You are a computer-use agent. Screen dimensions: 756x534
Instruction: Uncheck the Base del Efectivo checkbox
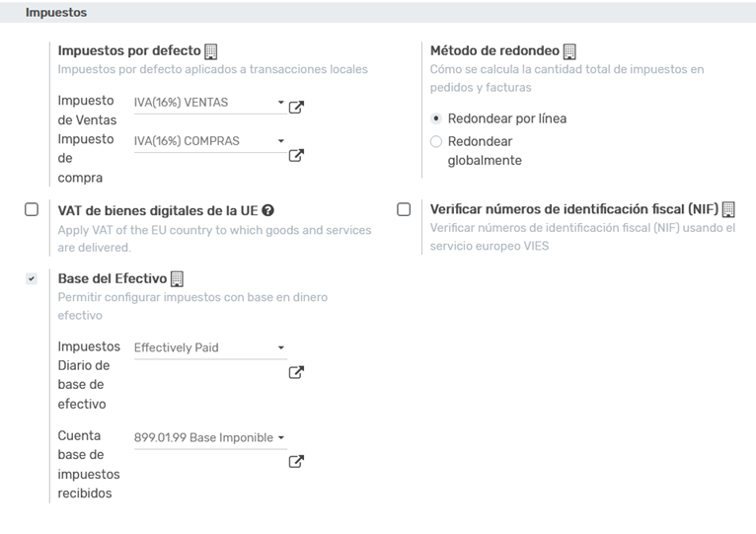point(32,279)
